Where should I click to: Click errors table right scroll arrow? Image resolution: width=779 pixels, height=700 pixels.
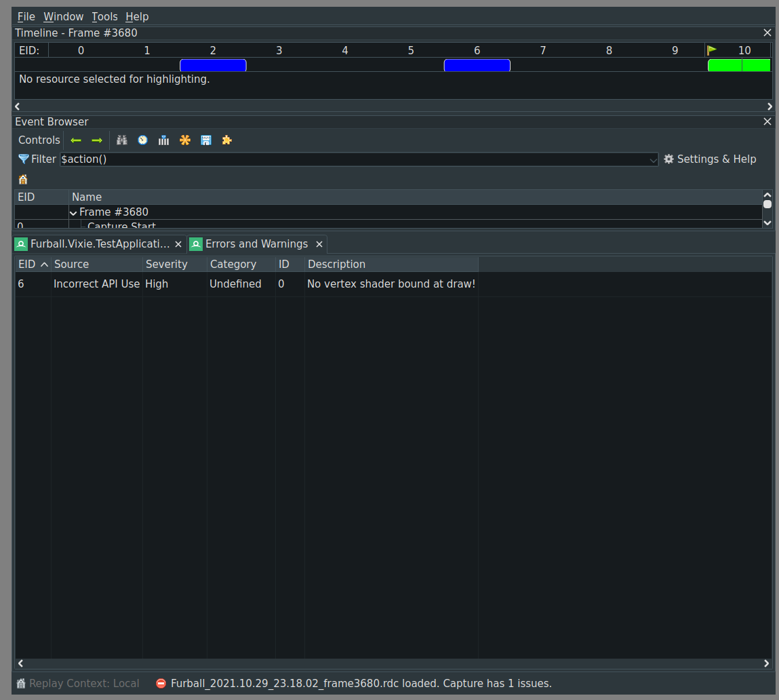[x=767, y=663]
